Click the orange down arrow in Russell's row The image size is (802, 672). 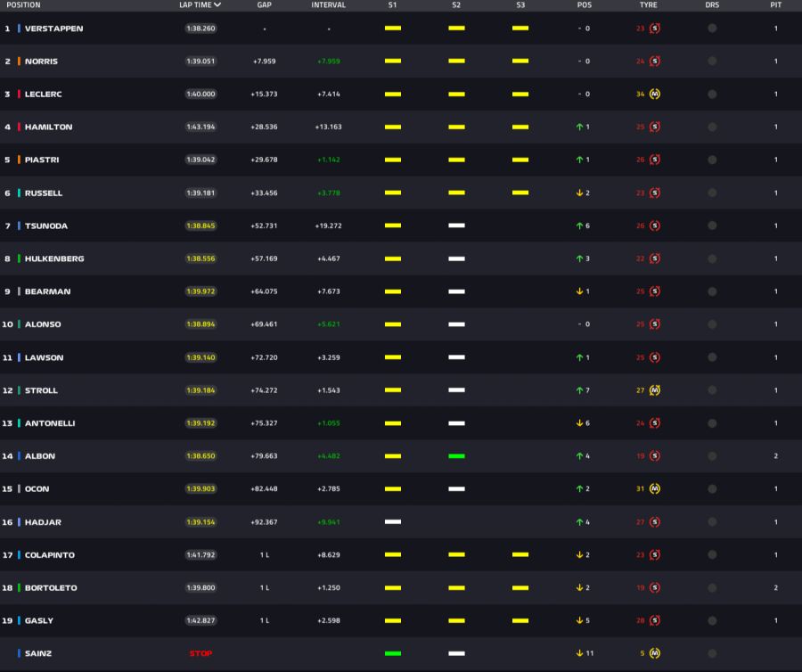[x=579, y=193]
